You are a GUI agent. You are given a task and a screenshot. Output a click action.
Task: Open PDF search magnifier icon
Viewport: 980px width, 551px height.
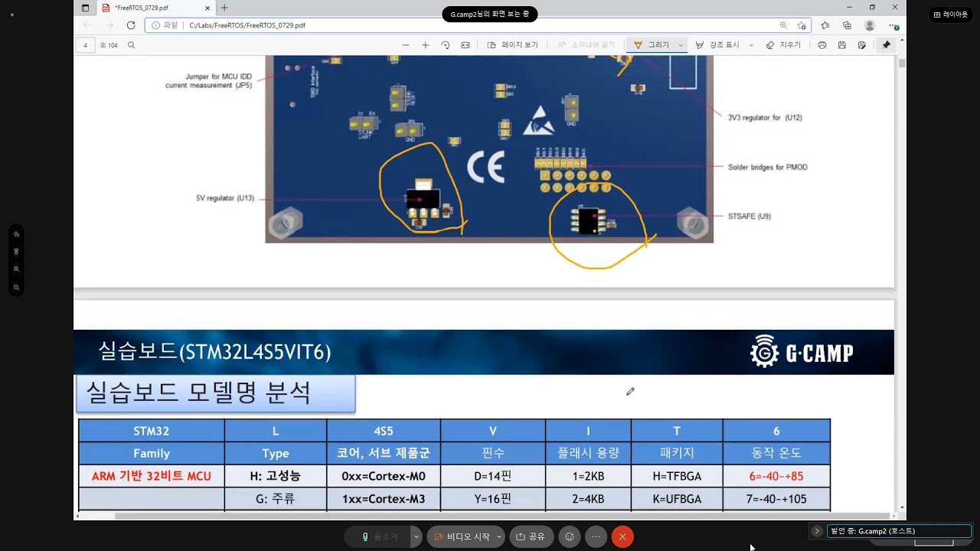pyautogui.click(x=132, y=45)
